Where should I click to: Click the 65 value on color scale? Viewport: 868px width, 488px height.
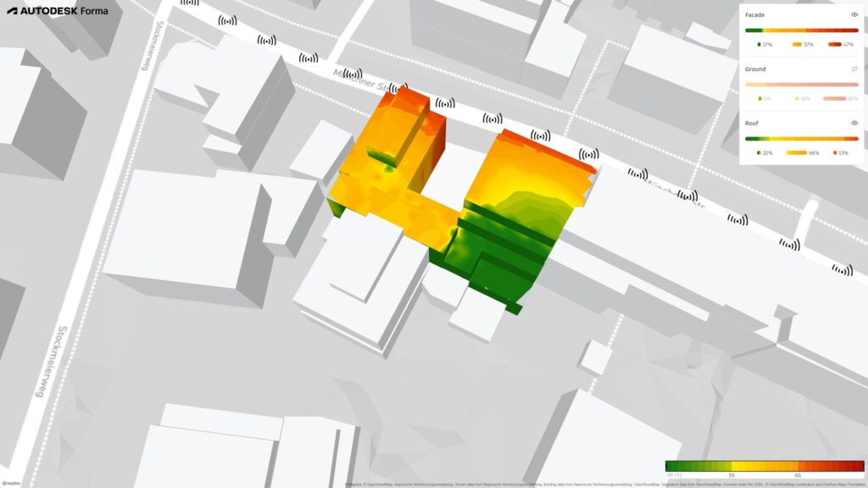click(x=798, y=475)
